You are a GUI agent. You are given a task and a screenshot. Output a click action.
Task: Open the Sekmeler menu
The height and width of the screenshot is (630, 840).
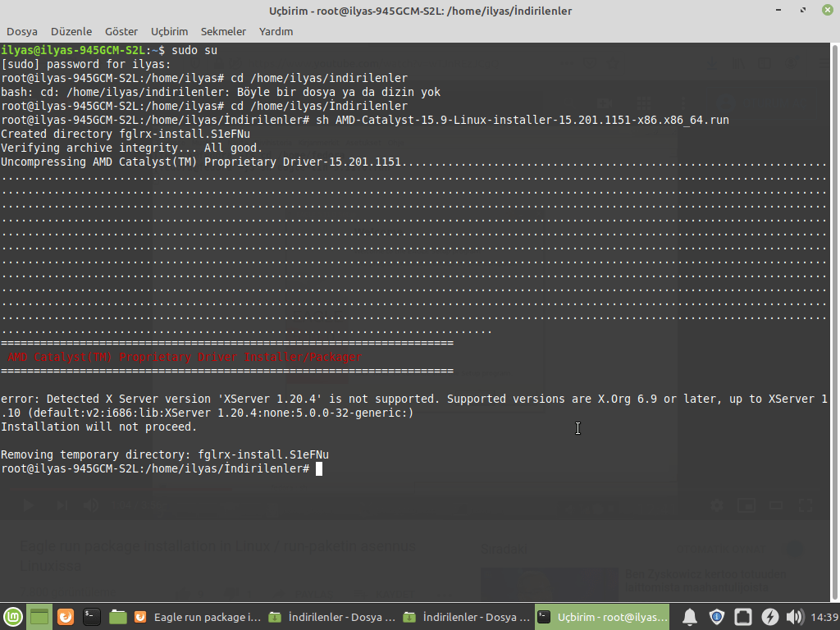coord(223,32)
